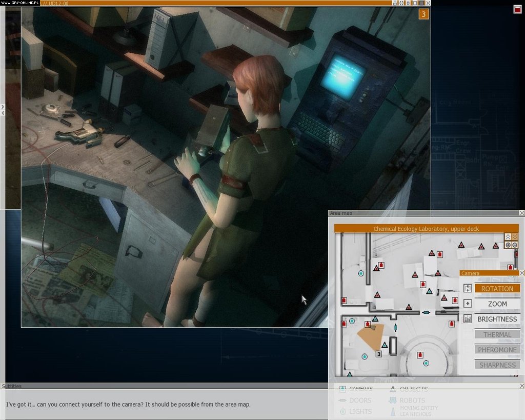
Task: Select BRIGHTNESS camera mode
Action: click(x=497, y=319)
